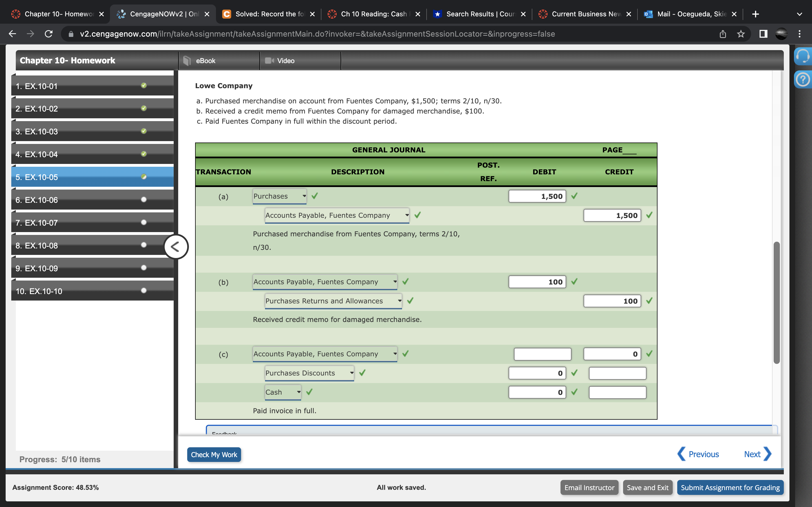Bookmark this page with star icon

point(741,34)
